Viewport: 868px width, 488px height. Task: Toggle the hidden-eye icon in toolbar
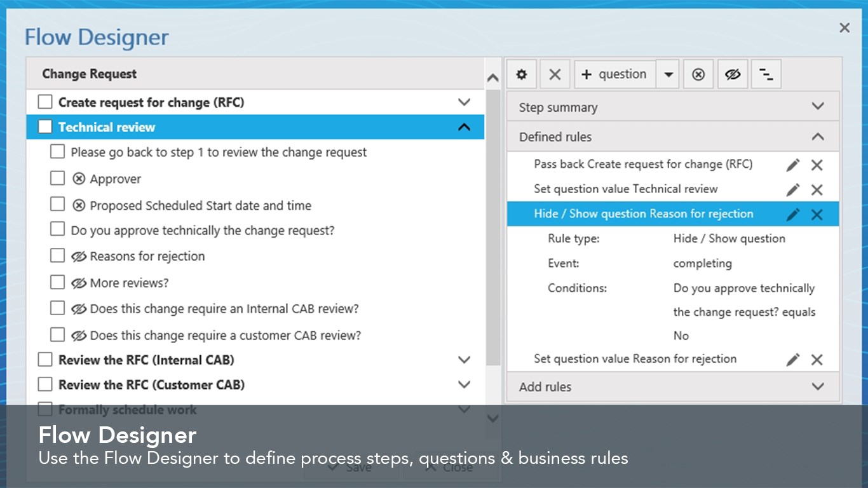(733, 74)
